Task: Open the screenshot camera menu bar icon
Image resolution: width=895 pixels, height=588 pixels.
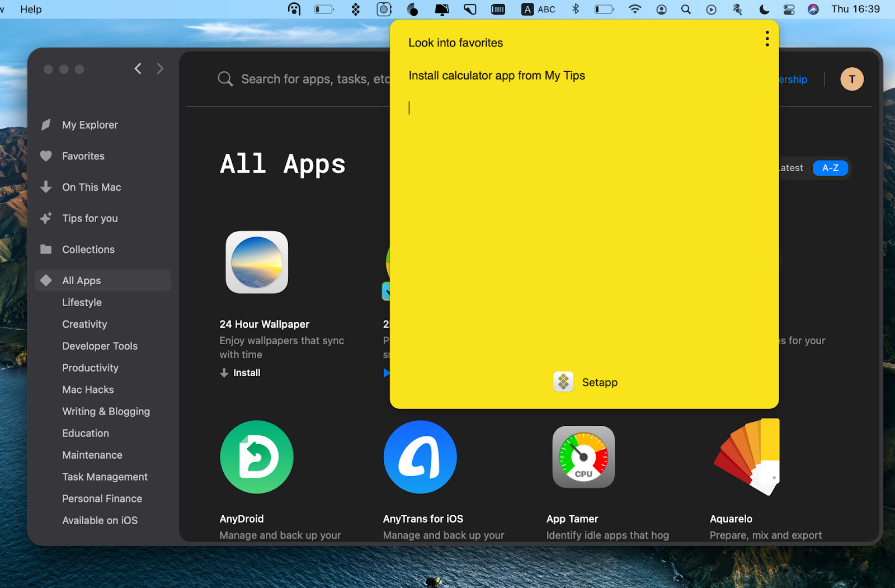Action: (384, 10)
